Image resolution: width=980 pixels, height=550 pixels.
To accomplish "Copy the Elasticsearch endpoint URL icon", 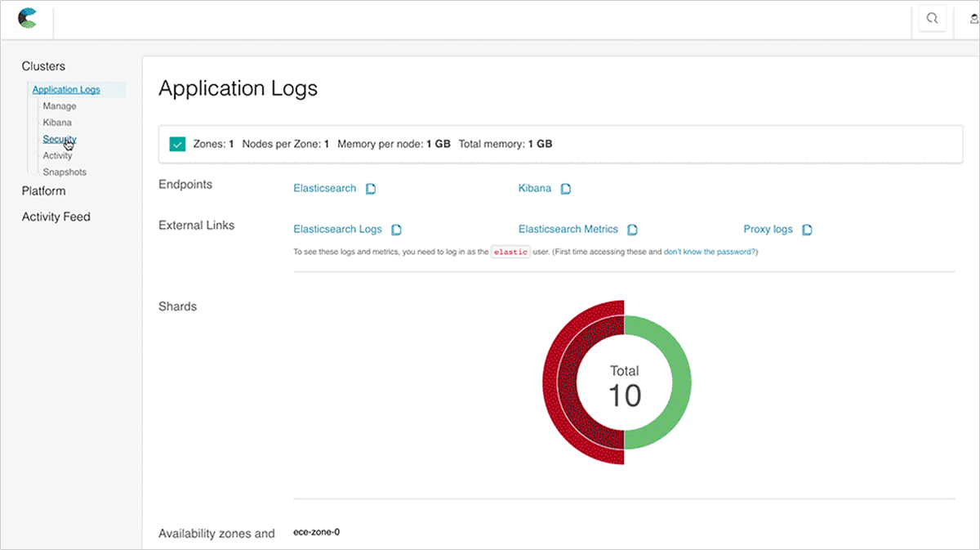I will coord(371,189).
